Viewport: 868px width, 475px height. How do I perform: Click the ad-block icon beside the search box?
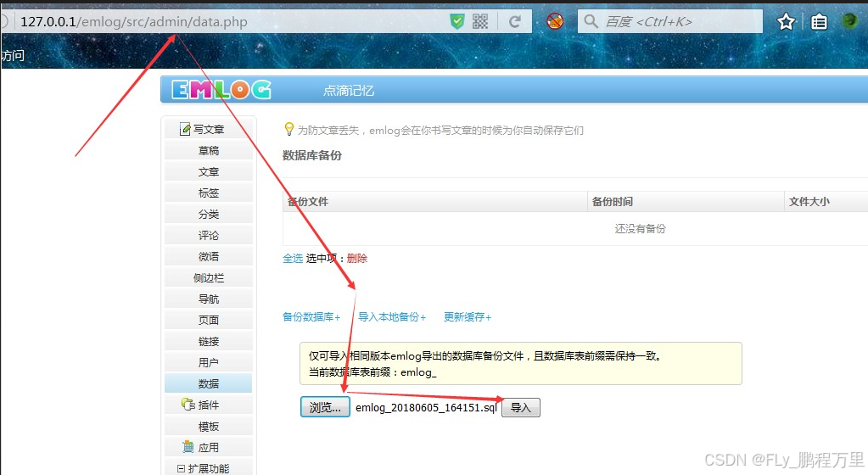pos(555,21)
